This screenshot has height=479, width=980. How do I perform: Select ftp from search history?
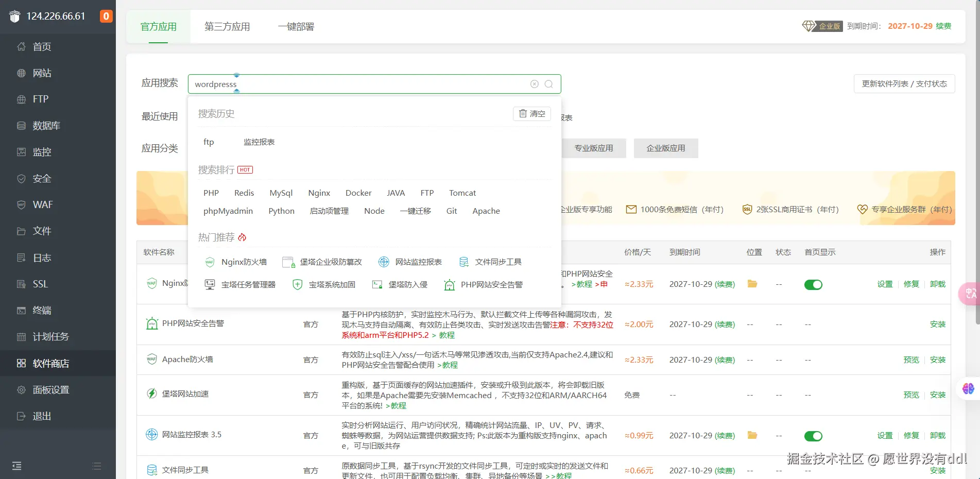click(x=209, y=142)
